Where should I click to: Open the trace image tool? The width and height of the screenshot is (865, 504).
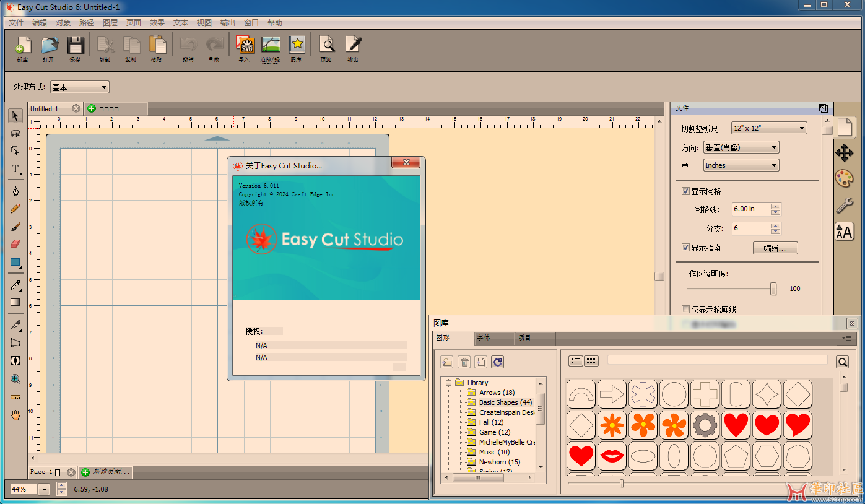[x=271, y=45]
